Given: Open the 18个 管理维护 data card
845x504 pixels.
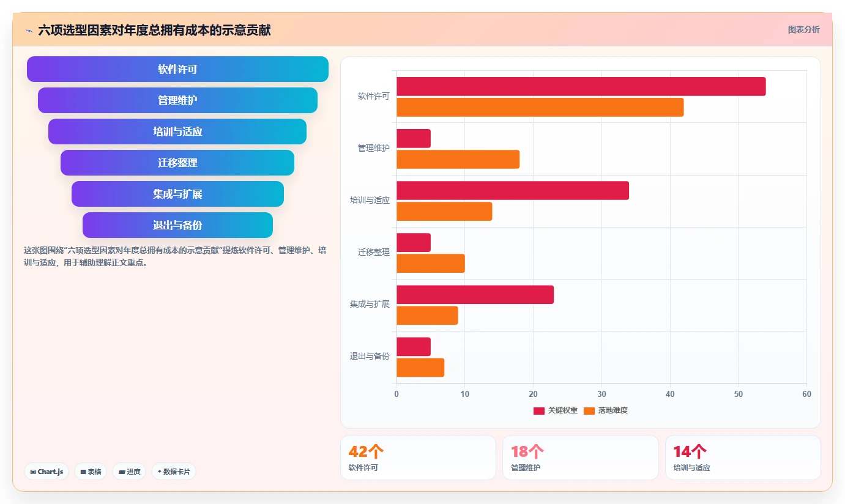Looking at the screenshot, I should [x=581, y=458].
